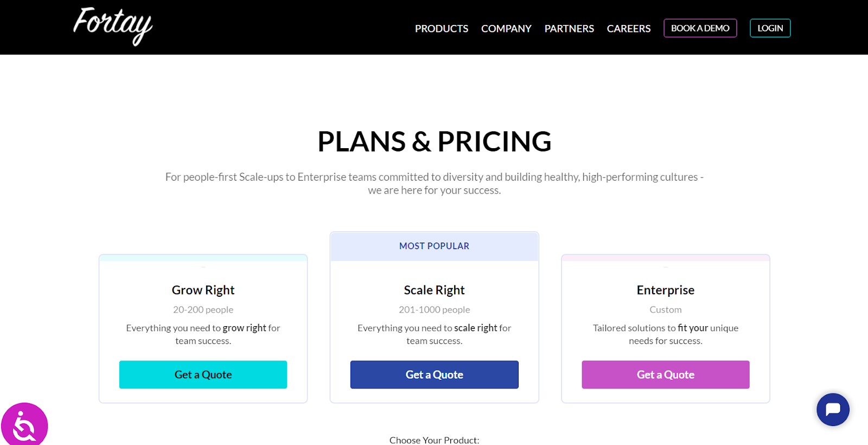Open the PRODUCTS menu
Screen dimensions: 868x445
pos(441,29)
